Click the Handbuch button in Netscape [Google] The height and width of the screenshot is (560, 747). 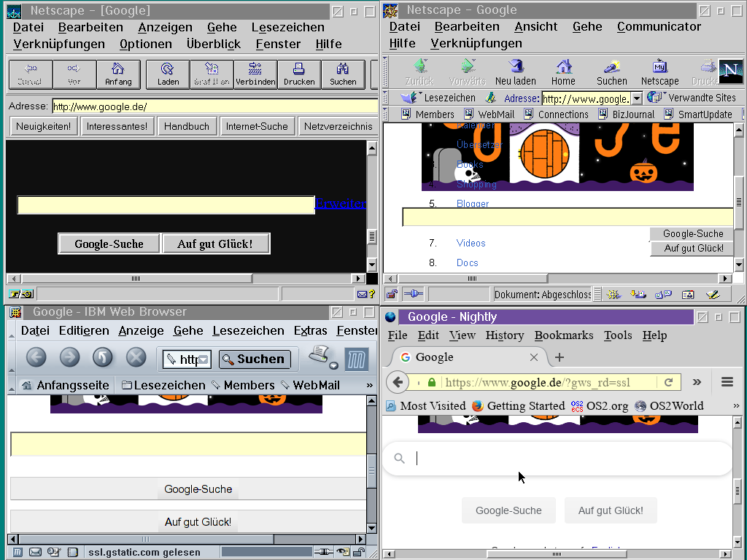187,126
